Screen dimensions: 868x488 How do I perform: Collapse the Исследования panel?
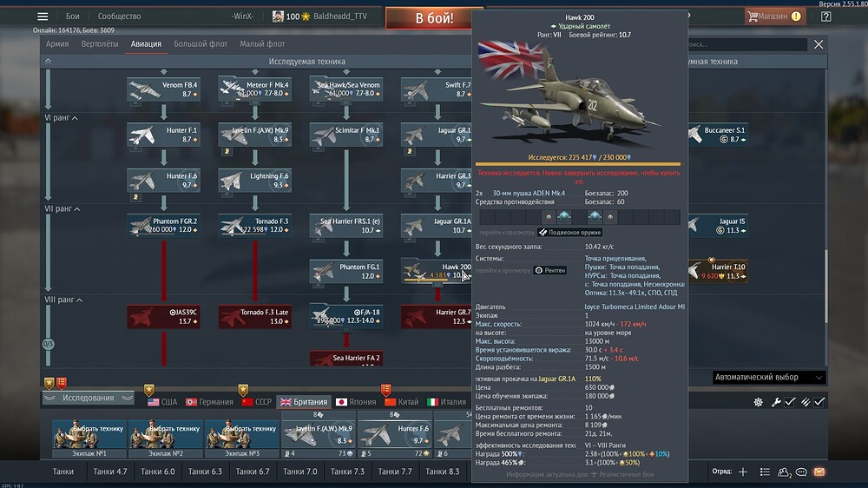pos(89,398)
